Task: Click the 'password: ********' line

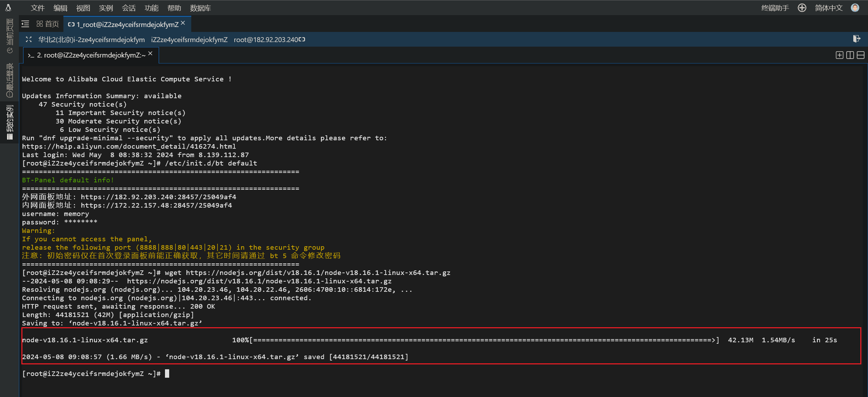Action: coord(60,222)
